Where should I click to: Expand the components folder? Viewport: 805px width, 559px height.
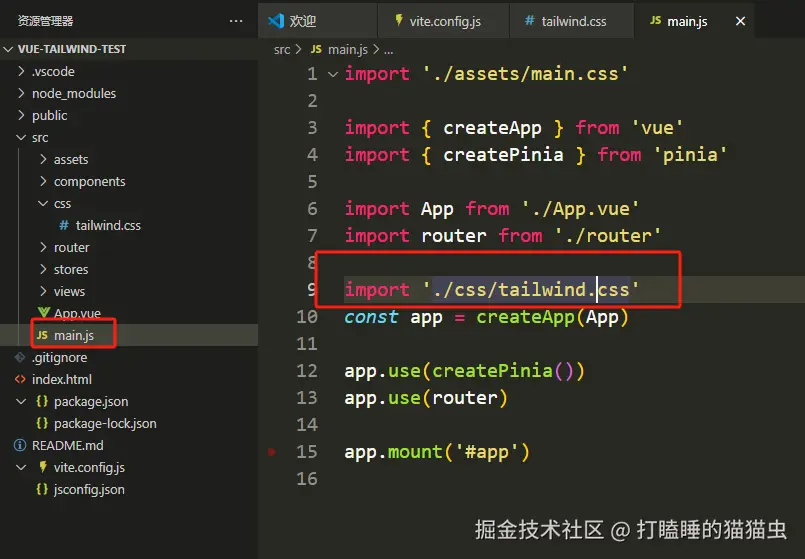(43, 181)
